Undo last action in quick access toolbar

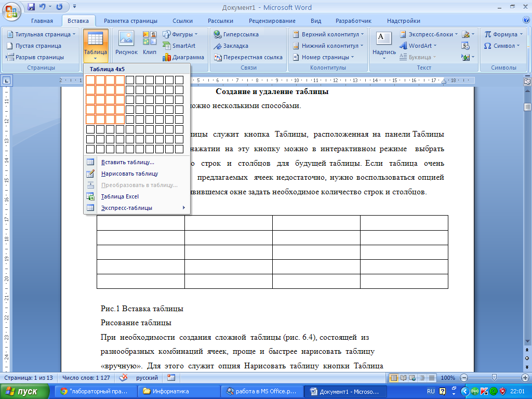42,7
